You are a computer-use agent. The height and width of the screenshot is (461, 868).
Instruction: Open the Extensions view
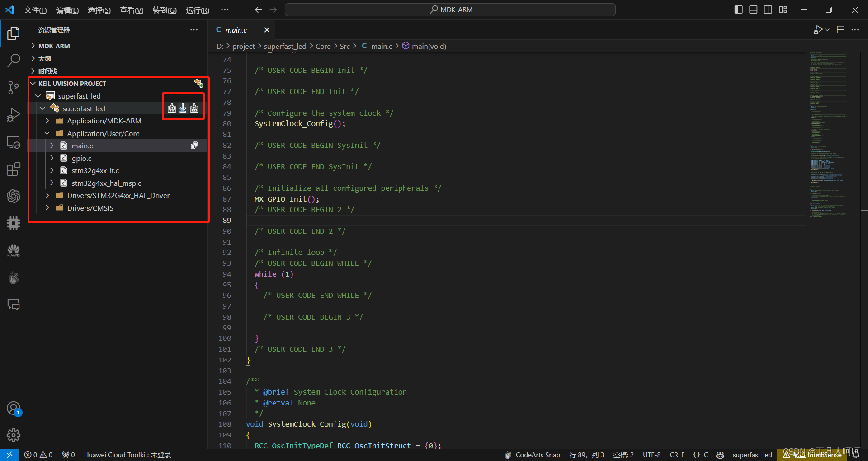(14, 169)
